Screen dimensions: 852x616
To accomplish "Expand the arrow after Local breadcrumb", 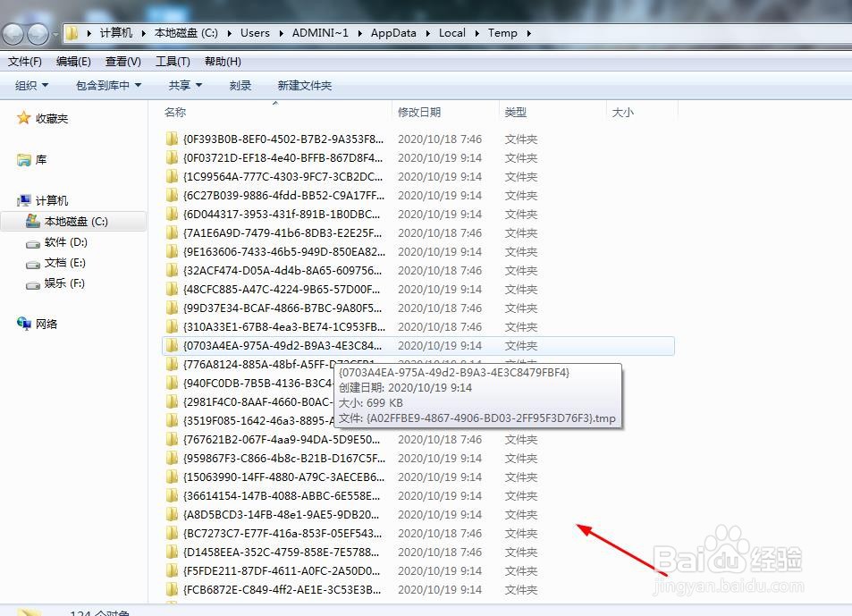I will 477,34.
